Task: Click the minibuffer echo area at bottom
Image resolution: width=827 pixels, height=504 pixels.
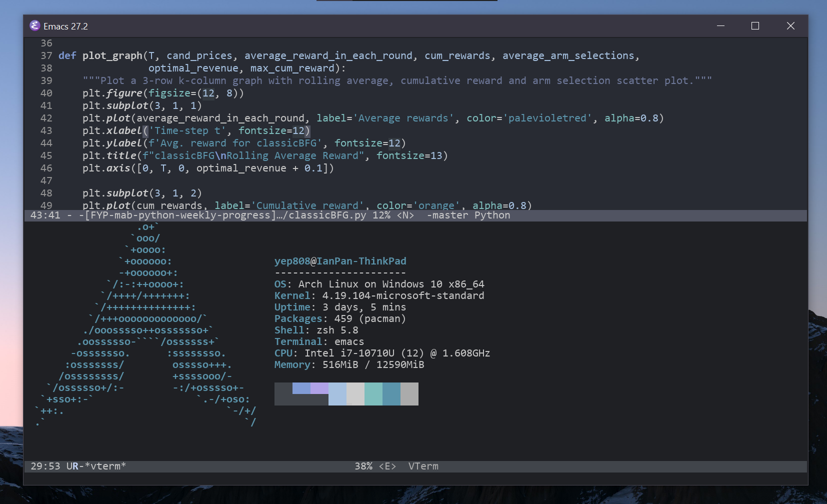Action: (415, 478)
